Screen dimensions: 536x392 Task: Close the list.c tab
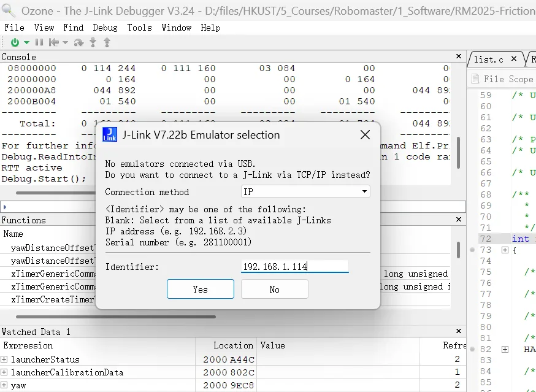[x=513, y=59]
